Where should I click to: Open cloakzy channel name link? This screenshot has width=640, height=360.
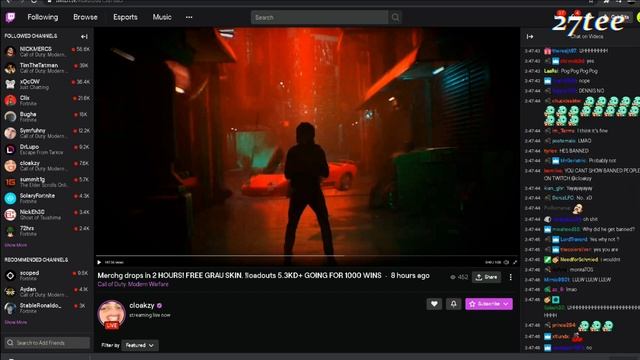(x=142, y=305)
